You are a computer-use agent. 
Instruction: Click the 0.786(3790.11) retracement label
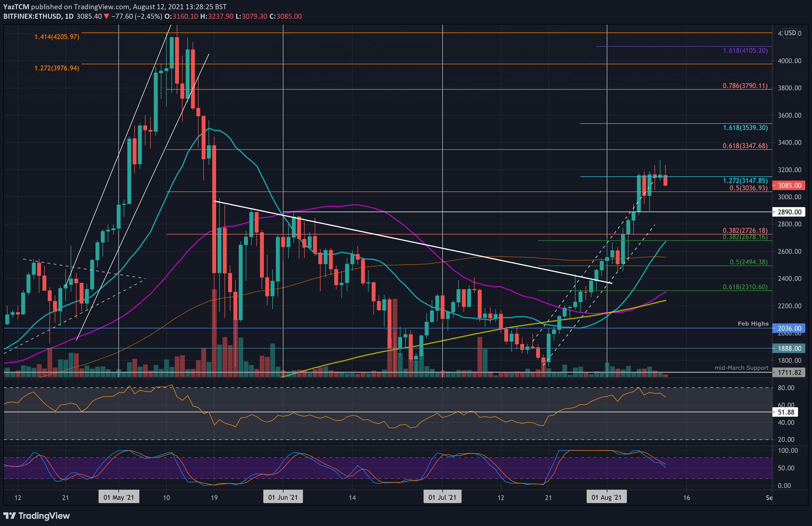pyautogui.click(x=745, y=86)
